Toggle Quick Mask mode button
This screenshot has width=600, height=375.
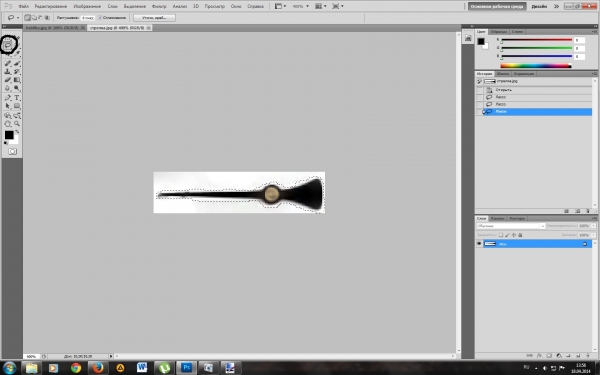[x=12, y=152]
